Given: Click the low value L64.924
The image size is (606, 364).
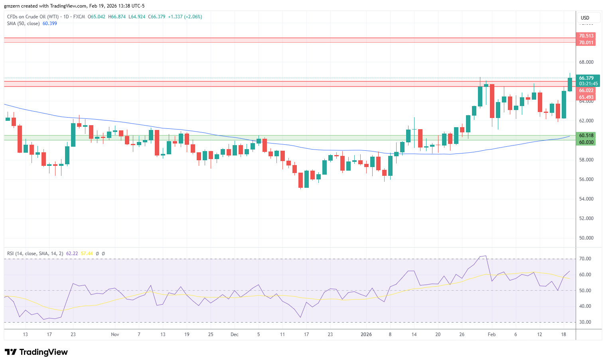Looking at the screenshot, I should click(137, 17).
